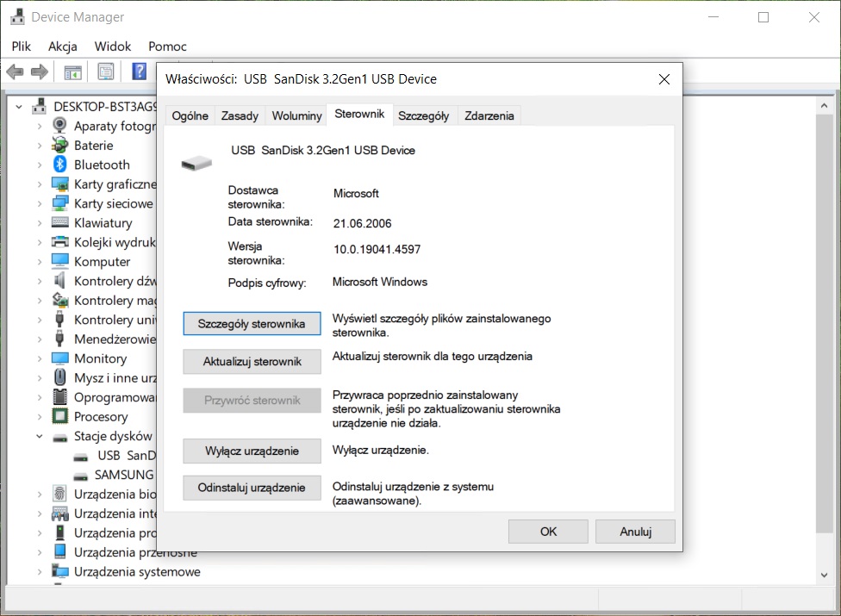This screenshot has width=841, height=616.
Task: Select the Urządzenia systemowe icon
Action: [59, 571]
